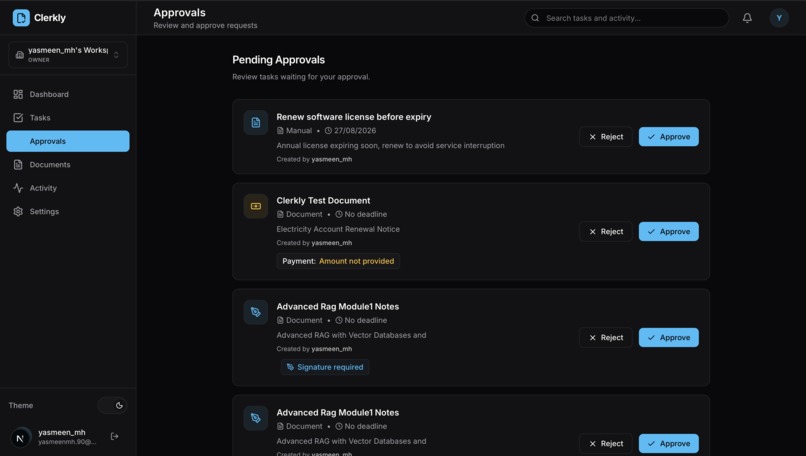
Task: Click the Tasks checkbox icon
Action: (18, 118)
